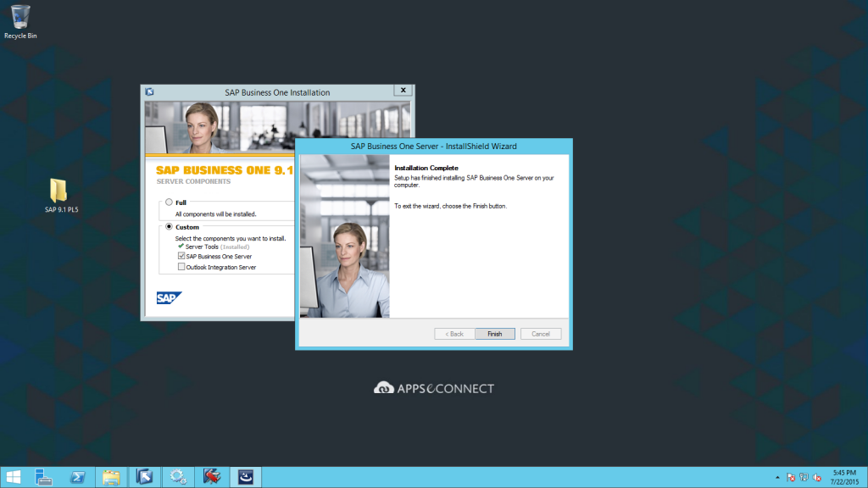Click the SAP Business One Installation title icon
The width and height of the screenshot is (868, 488).
[x=149, y=91]
